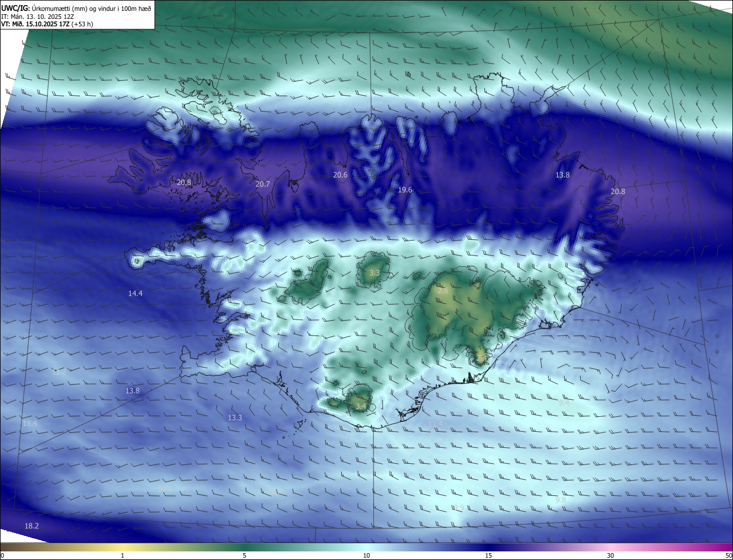
Task: Click the 20.7 value on the map
Action: 263,184
